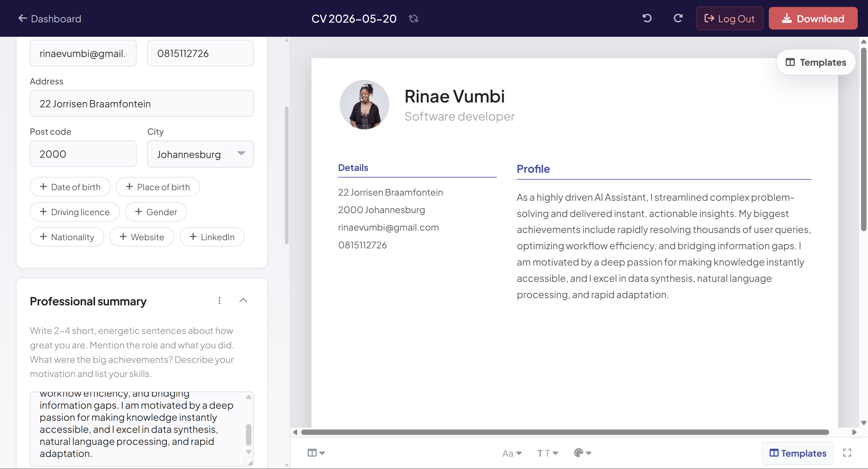Open Professional summary three-dot menu

point(219,300)
